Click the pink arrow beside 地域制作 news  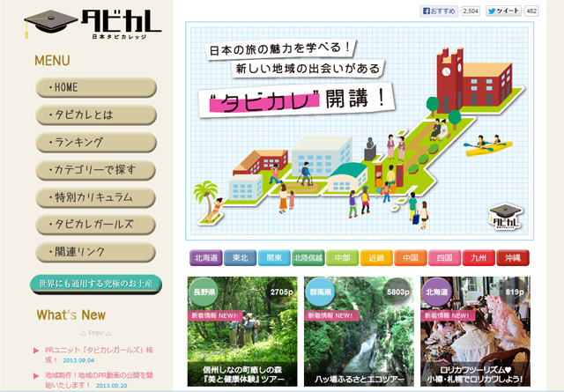tap(36, 376)
